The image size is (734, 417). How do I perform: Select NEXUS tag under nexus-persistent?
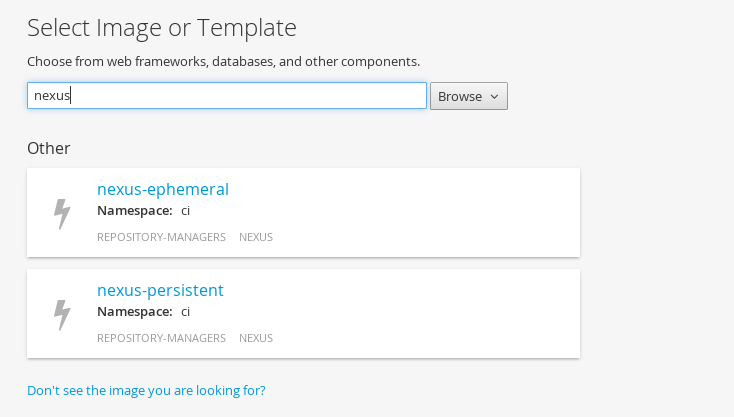tap(256, 338)
